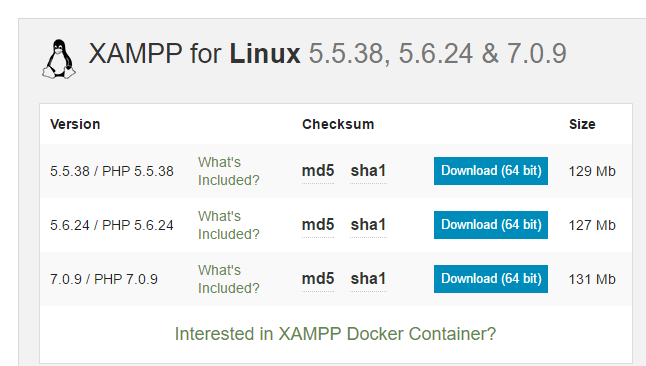Show sha1 checksum for 7.0.9
Viewport: 646px width, 366px height.
(368, 279)
